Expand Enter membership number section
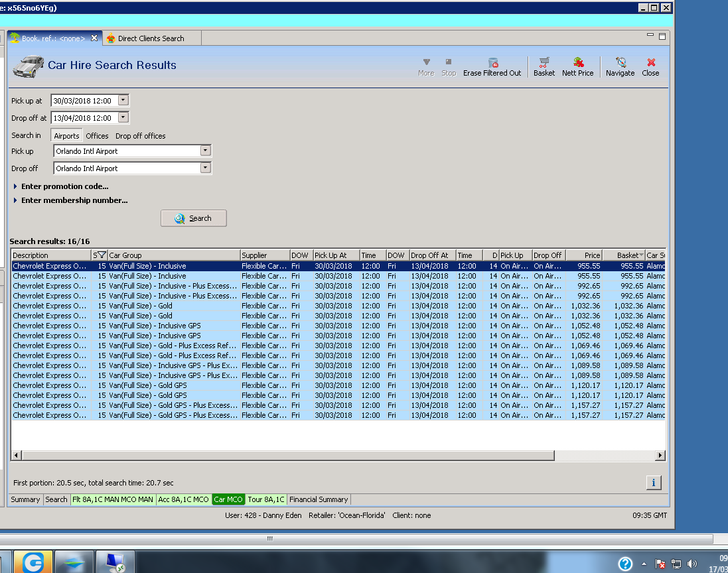Image resolution: width=728 pixels, height=573 pixels. [x=74, y=200]
